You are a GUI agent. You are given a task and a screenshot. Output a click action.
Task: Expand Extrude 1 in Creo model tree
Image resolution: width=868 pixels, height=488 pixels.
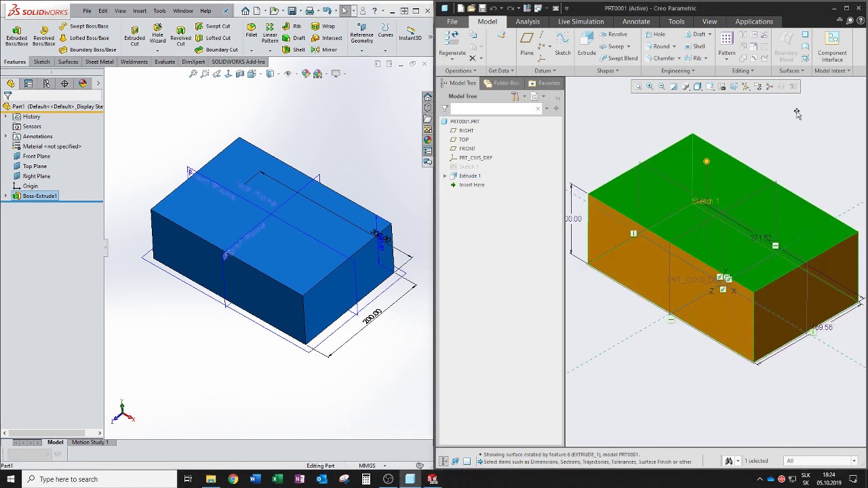[x=446, y=176]
